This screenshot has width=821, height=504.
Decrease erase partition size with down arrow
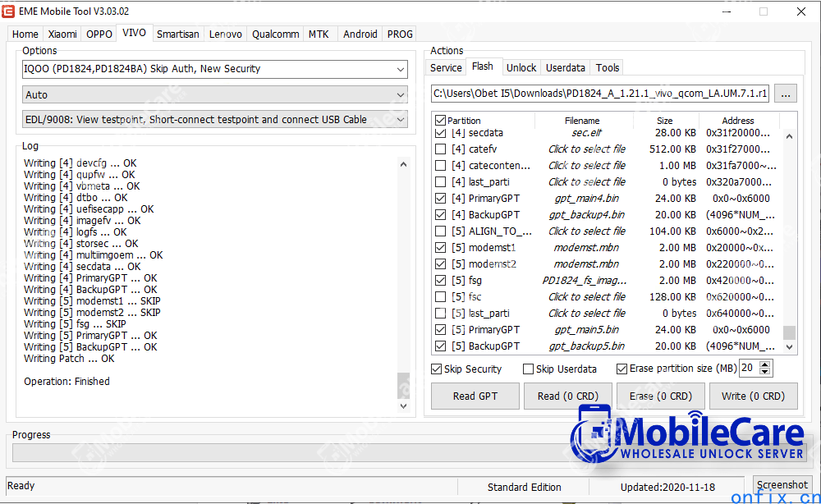tap(765, 372)
